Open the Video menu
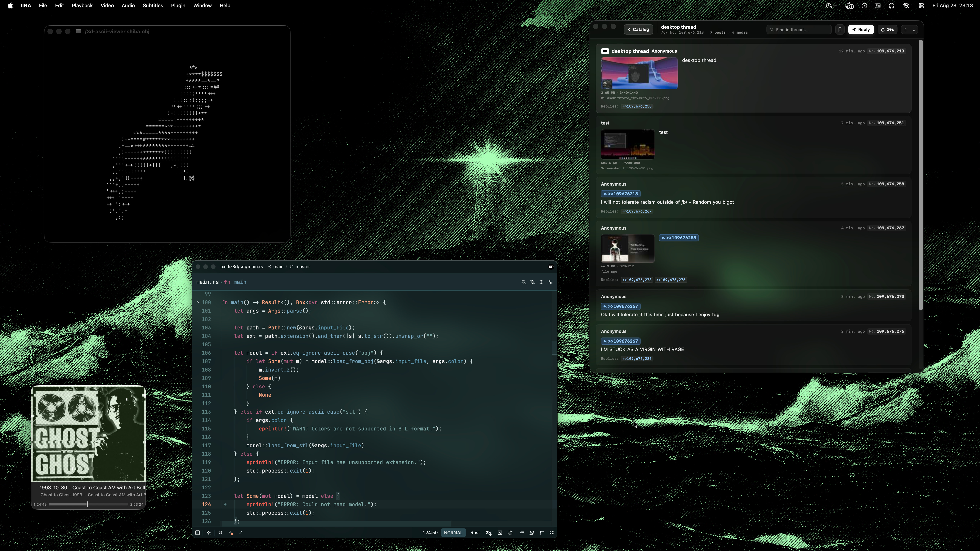This screenshot has width=980, height=551. 107,6
